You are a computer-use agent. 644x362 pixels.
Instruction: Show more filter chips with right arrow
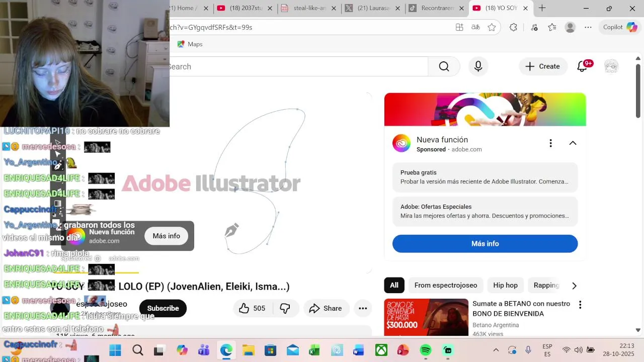(x=574, y=286)
